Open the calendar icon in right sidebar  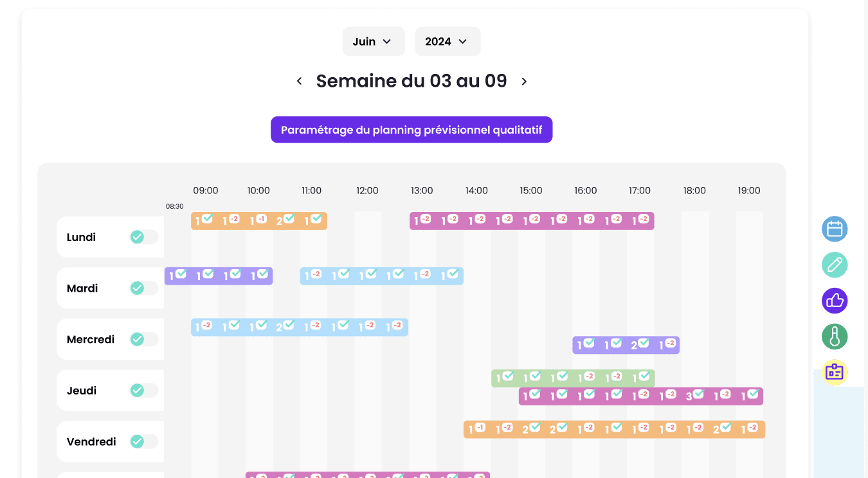coord(835,229)
